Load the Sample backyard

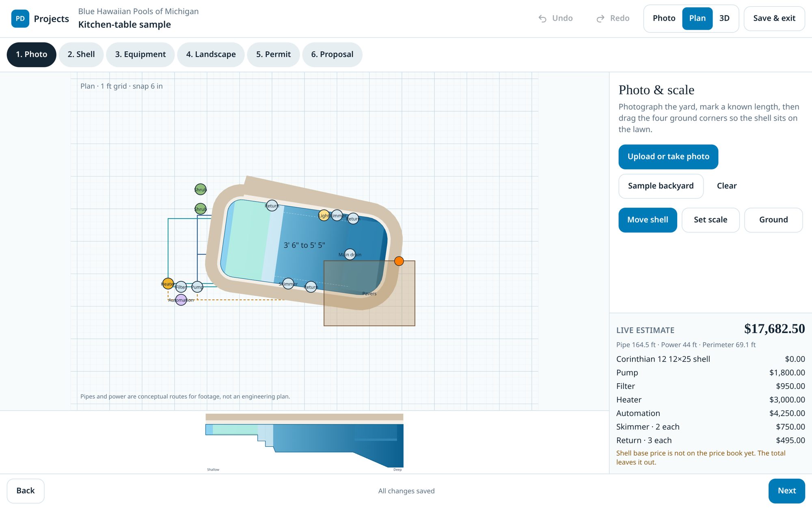(x=661, y=186)
